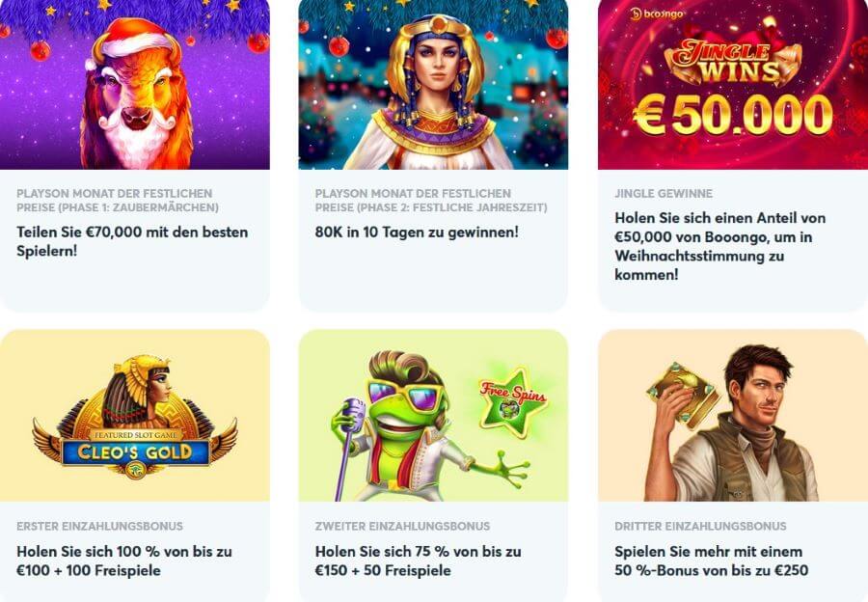The width and height of the screenshot is (868, 602).
Task: Click the 'Dritter Einzahlungsbonus' label
Action: tap(700, 526)
